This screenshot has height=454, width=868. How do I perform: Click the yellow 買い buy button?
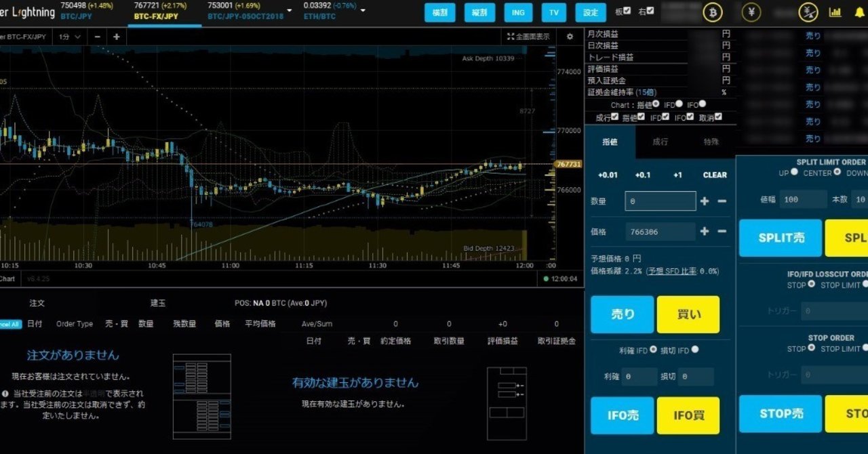coord(688,314)
